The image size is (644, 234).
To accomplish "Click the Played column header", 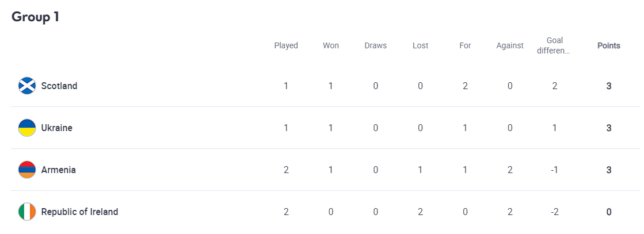I will coord(286,45).
